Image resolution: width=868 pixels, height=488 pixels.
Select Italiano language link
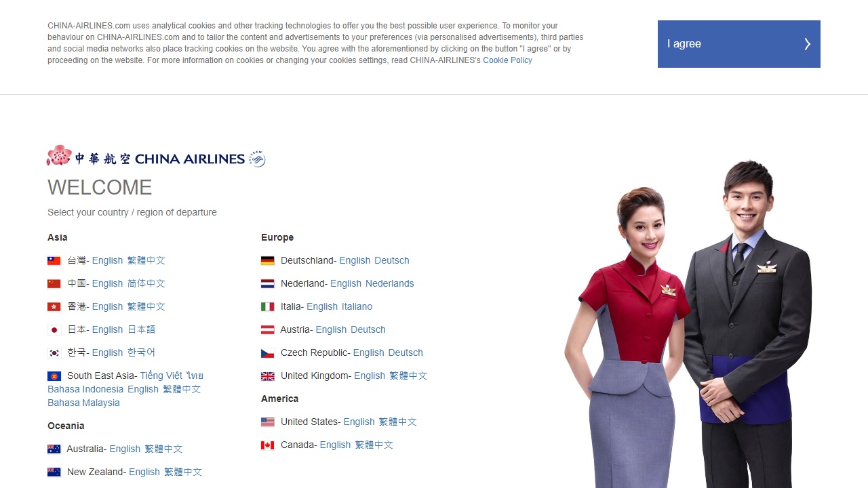pos(357,306)
